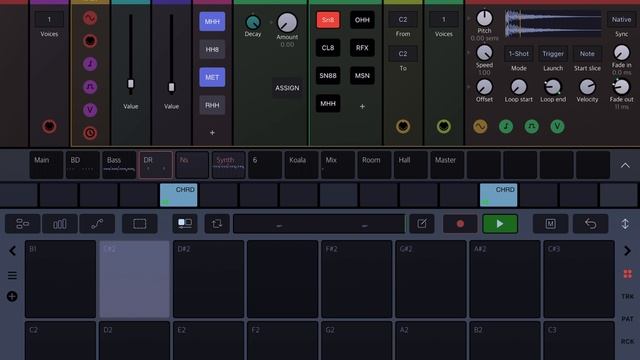Image resolution: width=640 pixels, height=360 pixels.
Task: Select the OHH sample slot
Action: [362, 20]
